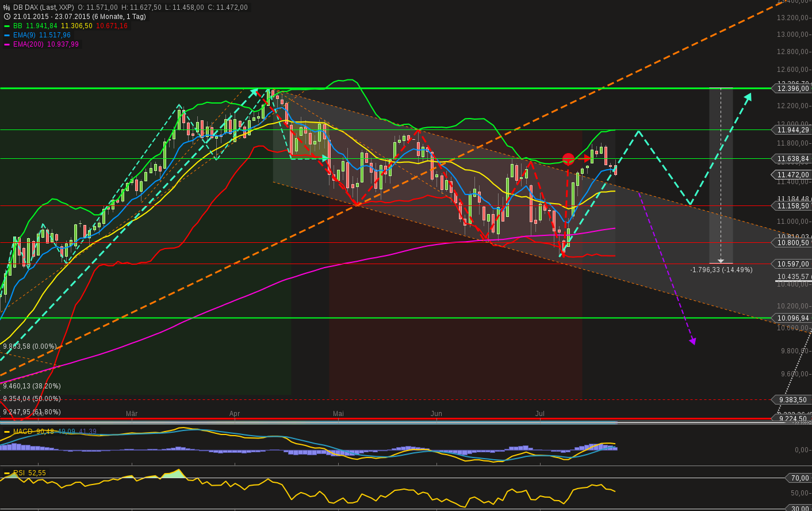Click the 10.597,00 support price tag
Image resolution: width=812 pixels, height=511 pixels.
click(792, 264)
